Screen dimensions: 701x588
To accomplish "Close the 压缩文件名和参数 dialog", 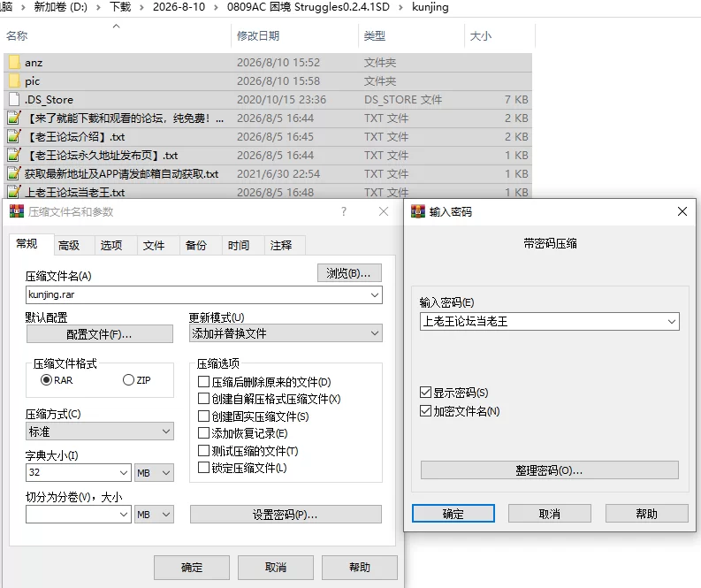I will click(384, 211).
